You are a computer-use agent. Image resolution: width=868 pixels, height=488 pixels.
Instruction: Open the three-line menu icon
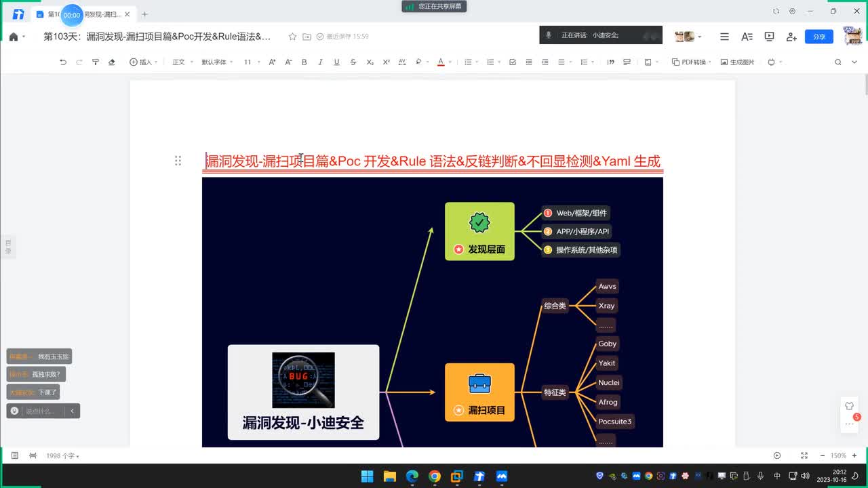[x=724, y=37]
